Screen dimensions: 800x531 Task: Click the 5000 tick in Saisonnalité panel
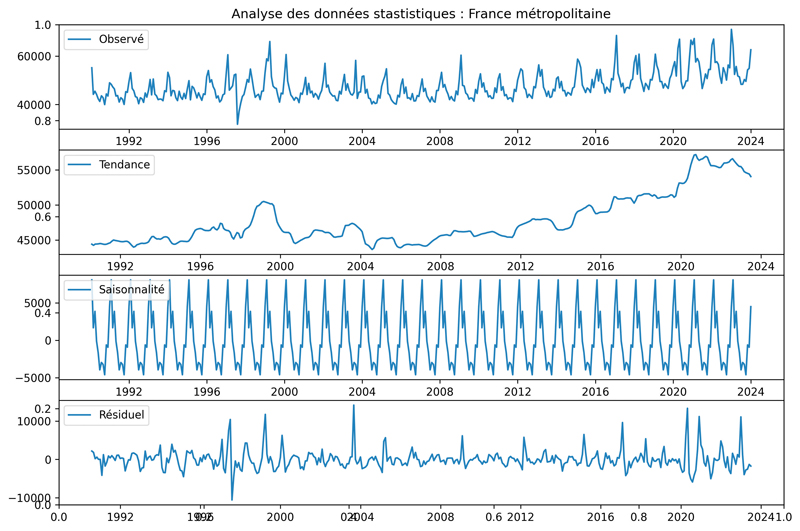click(37, 303)
